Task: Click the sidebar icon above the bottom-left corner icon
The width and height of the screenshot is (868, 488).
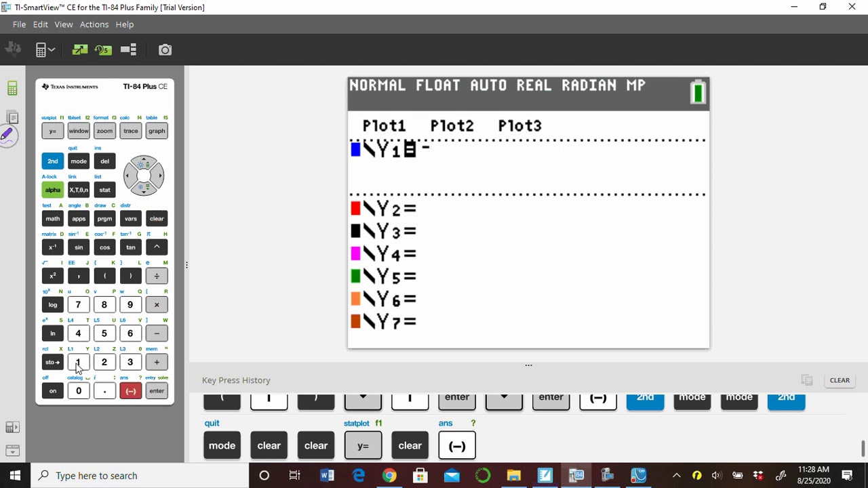Action: click(x=12, y=427)
